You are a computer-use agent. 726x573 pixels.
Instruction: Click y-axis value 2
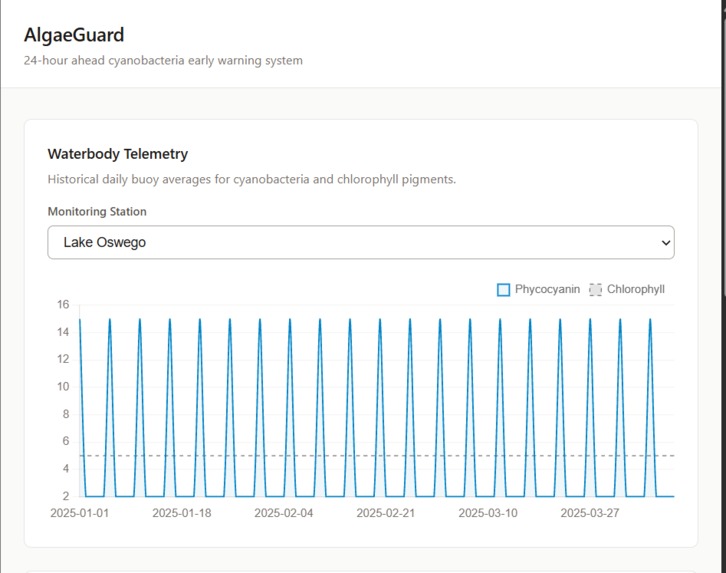(66, 496)
